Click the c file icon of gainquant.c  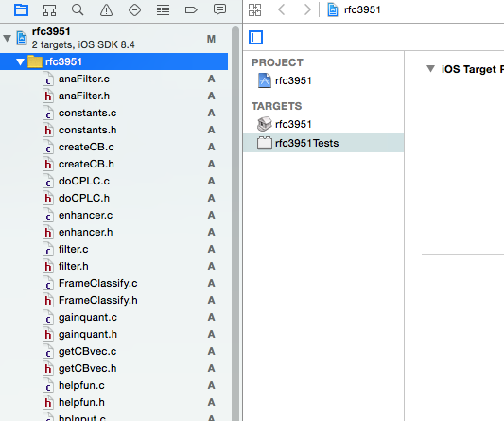point(48,317)
